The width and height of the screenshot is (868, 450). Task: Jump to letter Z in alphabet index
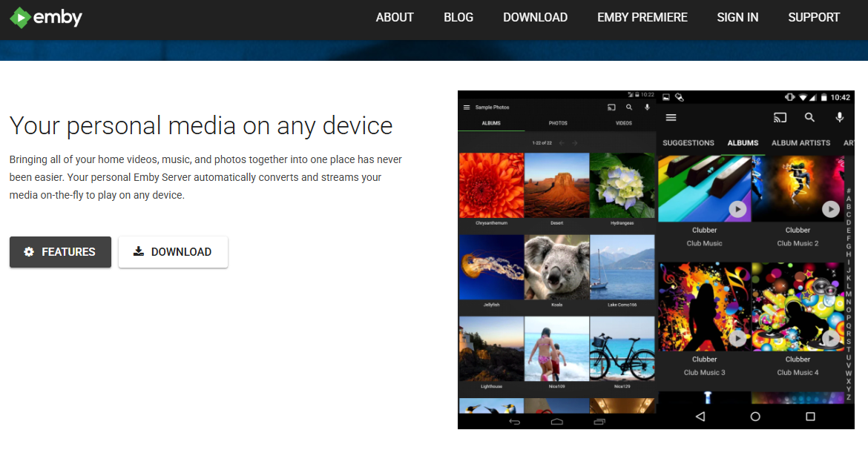coord(848,397)
